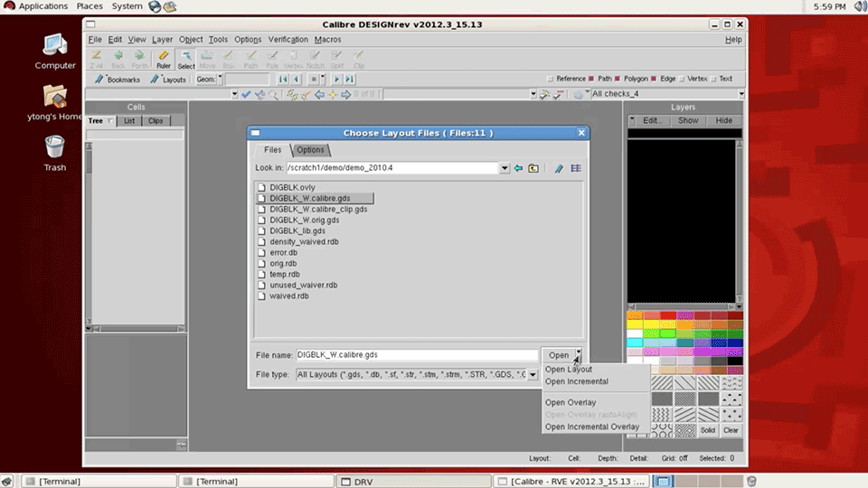Toggle the Path checkbox
The height and width of the screenshot is (488, 868).
[591, 80]
